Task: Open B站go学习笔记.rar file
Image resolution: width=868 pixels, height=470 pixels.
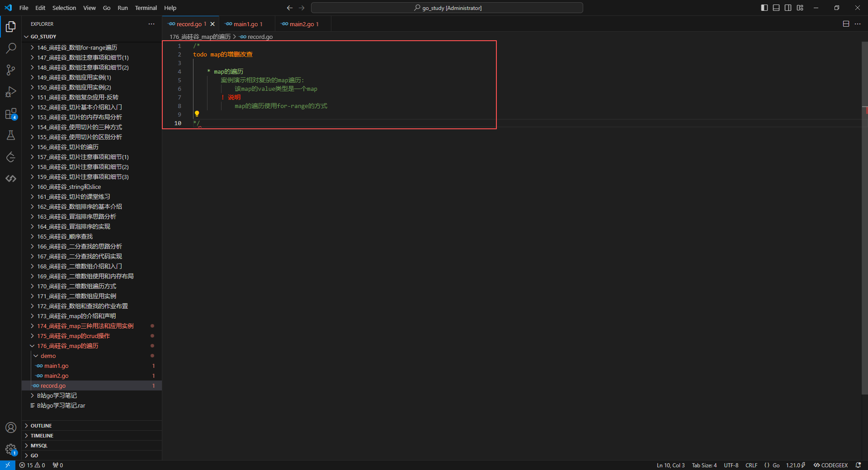Action: pyautogui.click(x=92, y=405)
